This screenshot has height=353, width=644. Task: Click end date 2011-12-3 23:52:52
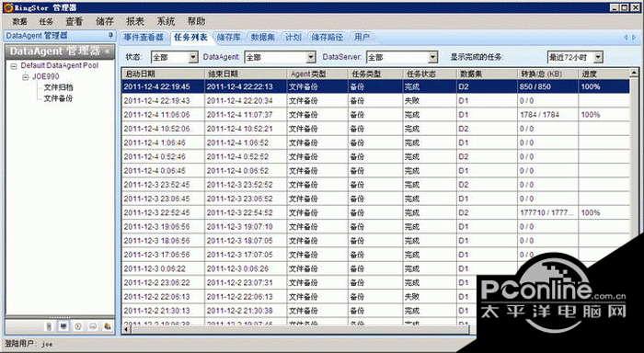[x=239, y=185]
